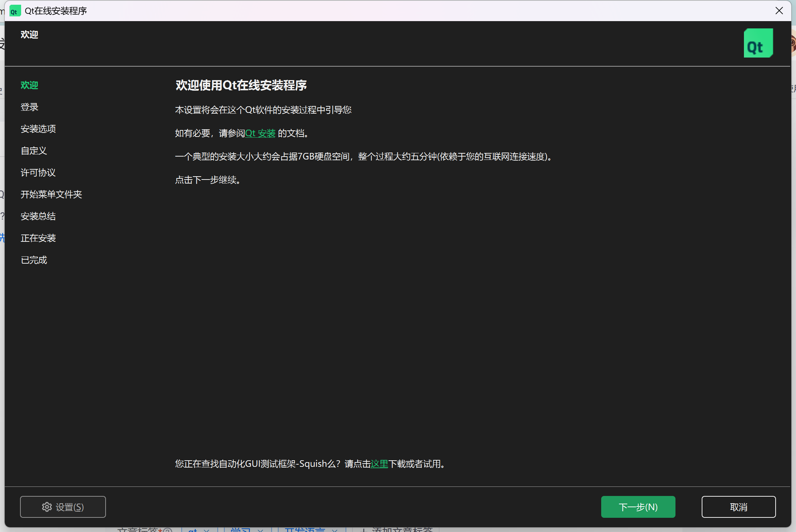The image size is (796, 532).
Task: Click the 正在安装 sidebar entry
Action: (x=38, y=238)
